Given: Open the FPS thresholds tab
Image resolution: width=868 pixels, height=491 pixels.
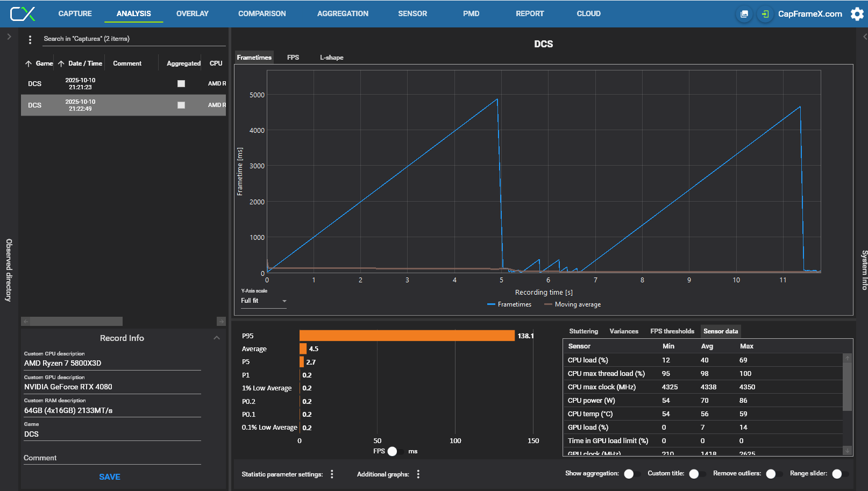Looking at the screenshot, I should pyautogui.click(x=672, y=331).
